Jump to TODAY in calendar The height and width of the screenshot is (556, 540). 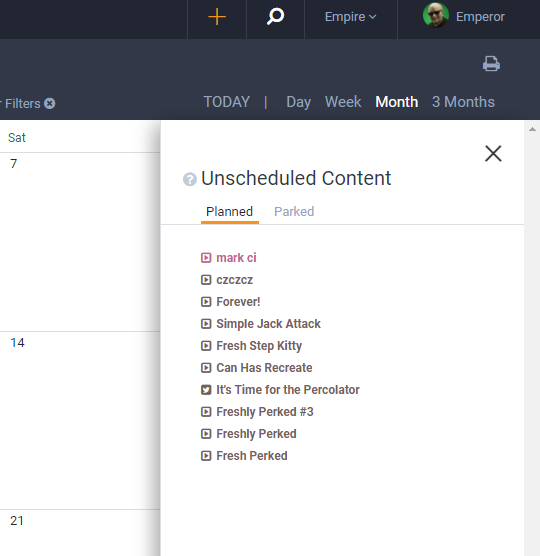click(x=227, y=102)
